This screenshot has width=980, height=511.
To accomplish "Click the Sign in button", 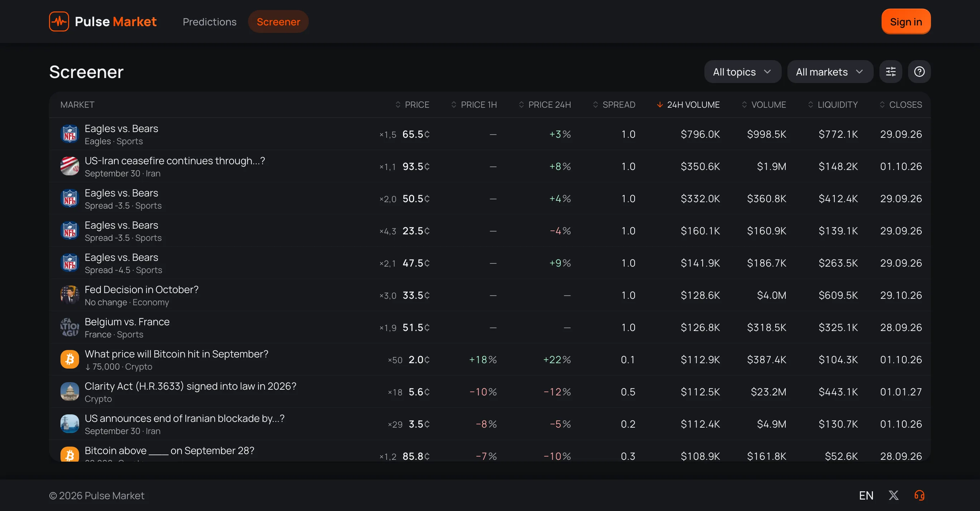I will [x=906, y=22].
